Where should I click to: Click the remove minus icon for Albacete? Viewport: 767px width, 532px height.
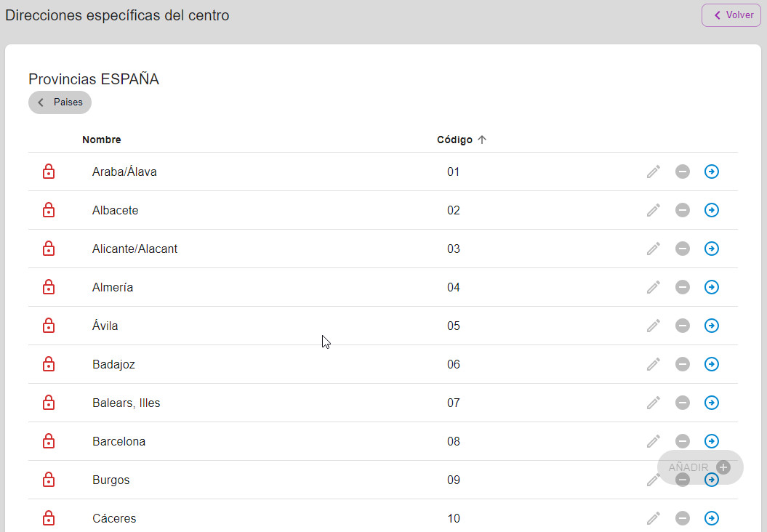683,210
